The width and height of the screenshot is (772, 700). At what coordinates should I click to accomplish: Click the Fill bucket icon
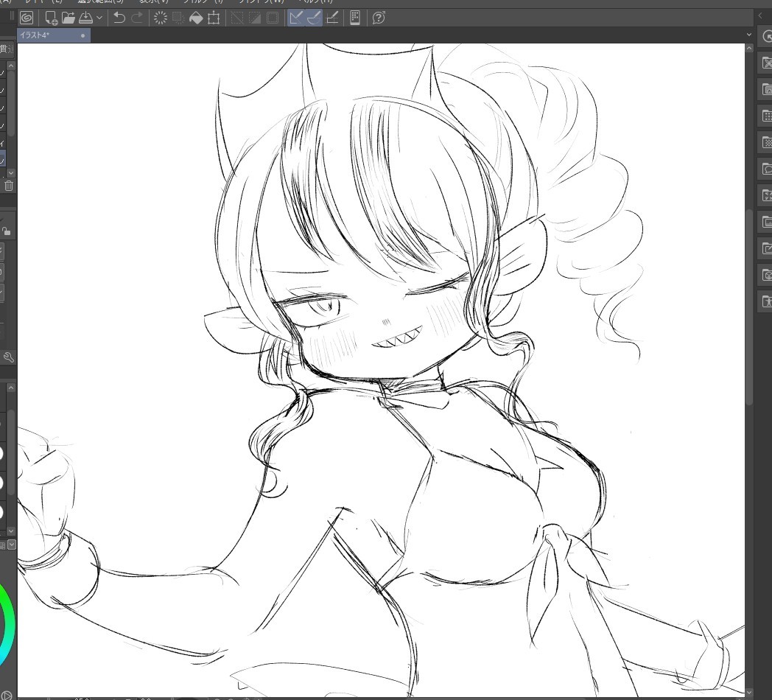pos(196,18)
